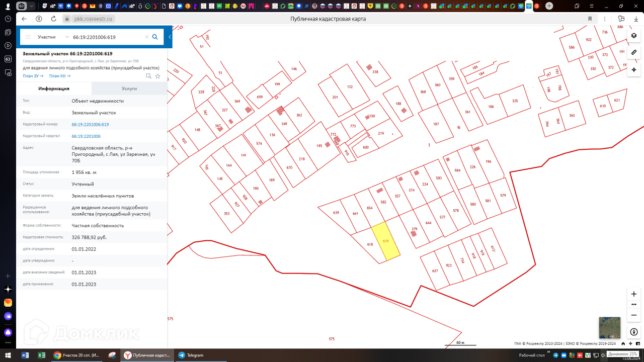The image size is (644, 362).
Task: Click the locate-me crosshair map button
Action: [634, 69]
